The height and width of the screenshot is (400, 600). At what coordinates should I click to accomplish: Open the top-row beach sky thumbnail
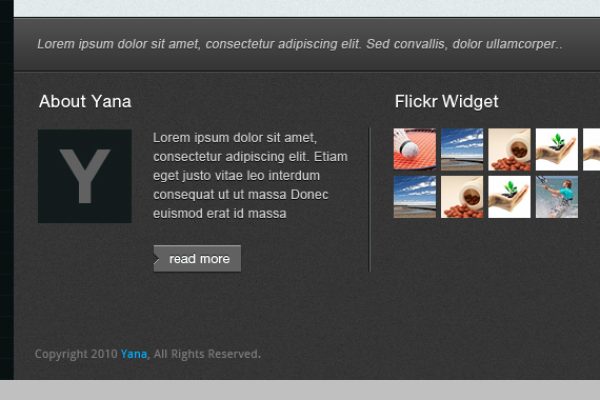point(462,149)
